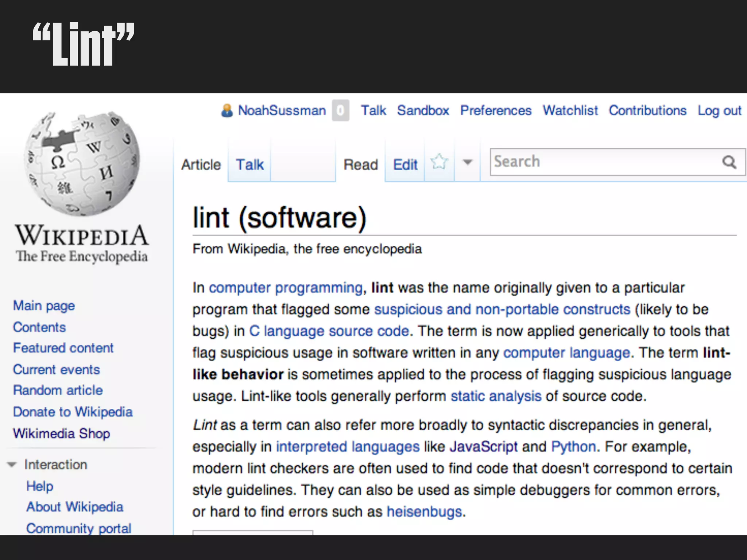Image resolution: width=747 pixels, height=560 pixels.
Task: Open the Random article sidebar link
Action: click(x=58, y=390)
